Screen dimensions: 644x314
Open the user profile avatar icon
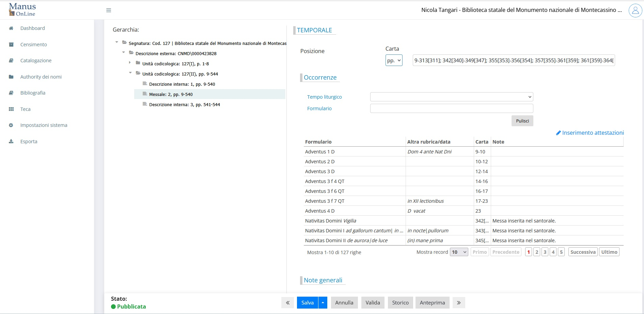tap(635, 11)
